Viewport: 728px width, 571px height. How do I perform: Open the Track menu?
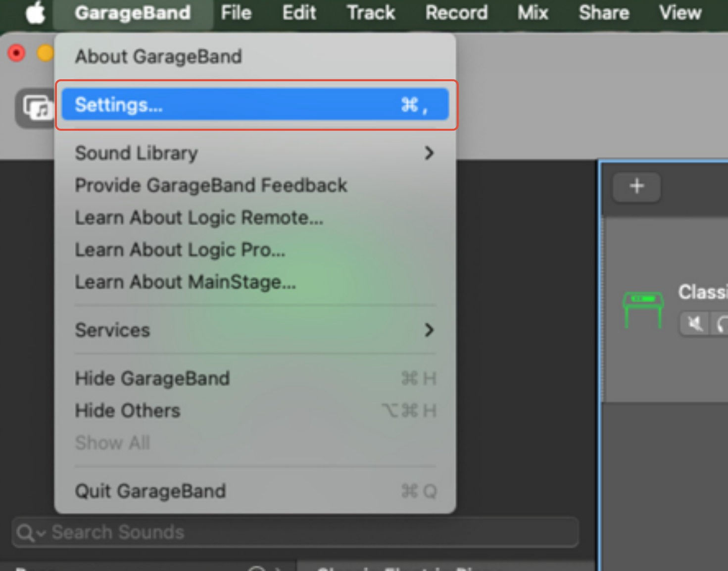point(371,13)
